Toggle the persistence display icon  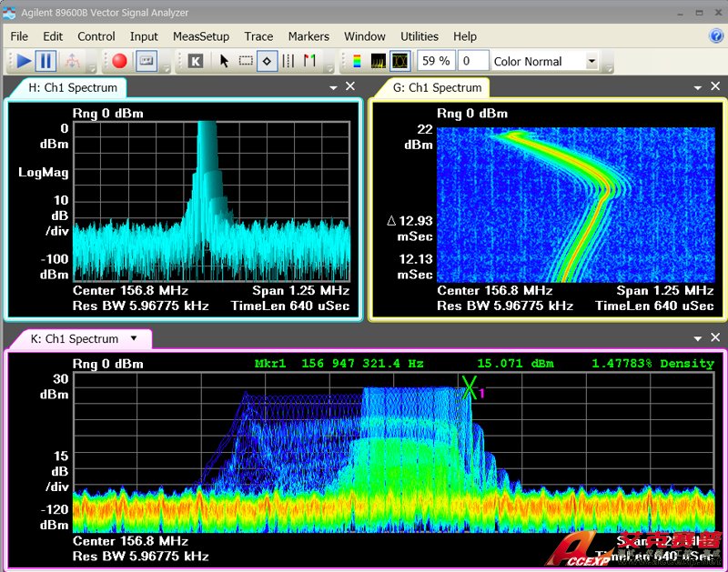click(x=399, y=61)
